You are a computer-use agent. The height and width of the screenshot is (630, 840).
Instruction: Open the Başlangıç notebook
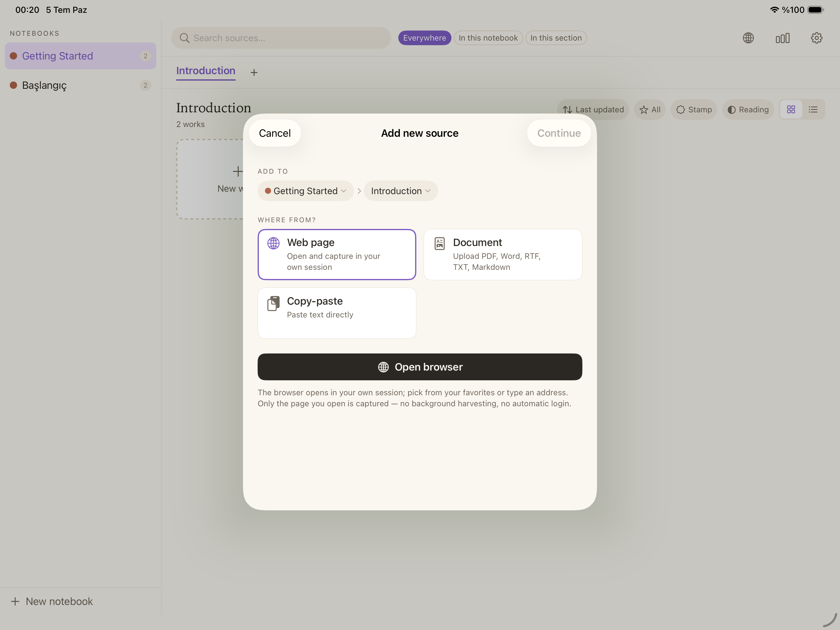[81, 85]
